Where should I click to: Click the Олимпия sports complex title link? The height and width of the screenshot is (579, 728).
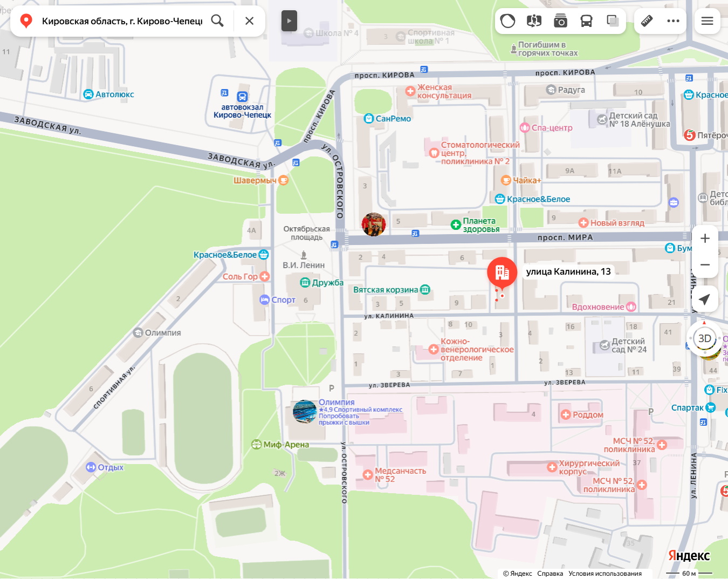tap(336, 402)
